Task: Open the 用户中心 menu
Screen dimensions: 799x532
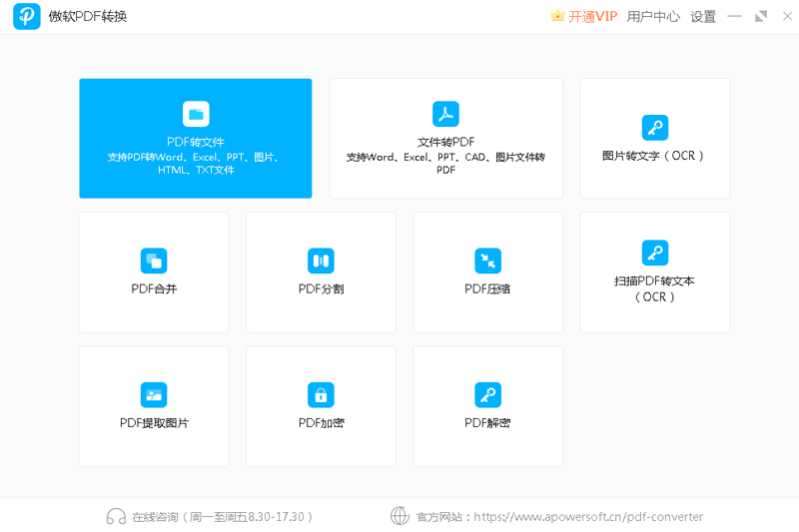Action: (x=653, y=17)
